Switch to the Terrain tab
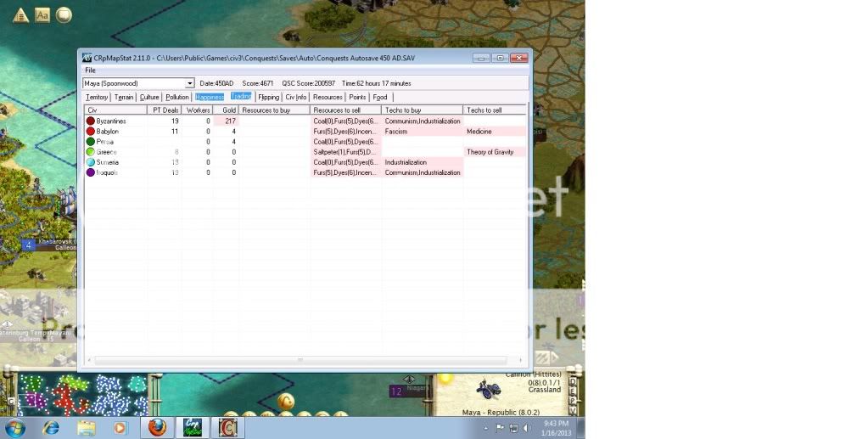 124,97
